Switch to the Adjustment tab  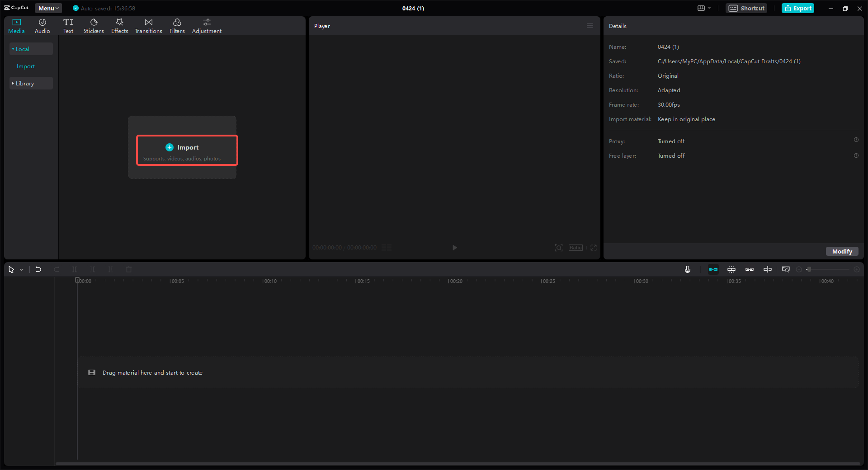pos(207,25)
